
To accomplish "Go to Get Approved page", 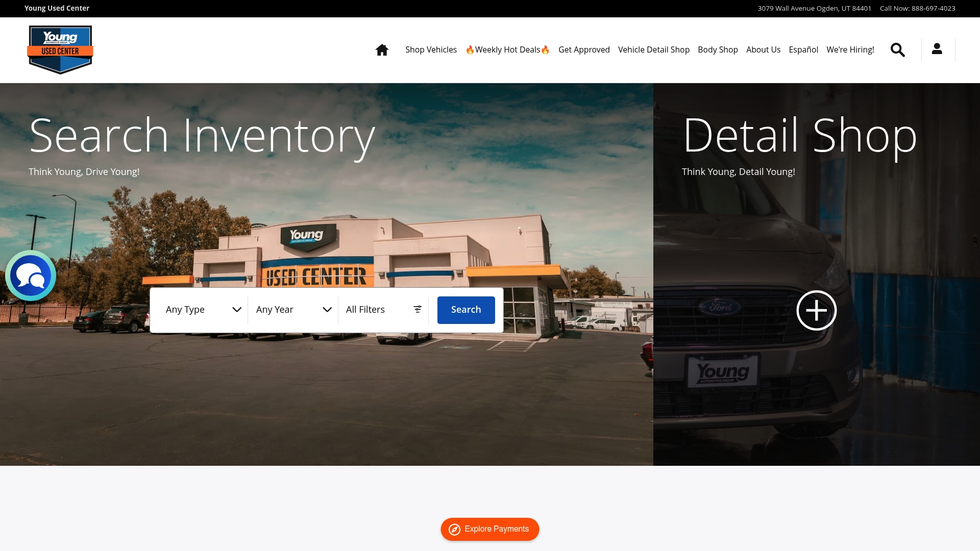I will tap(584, 49).
